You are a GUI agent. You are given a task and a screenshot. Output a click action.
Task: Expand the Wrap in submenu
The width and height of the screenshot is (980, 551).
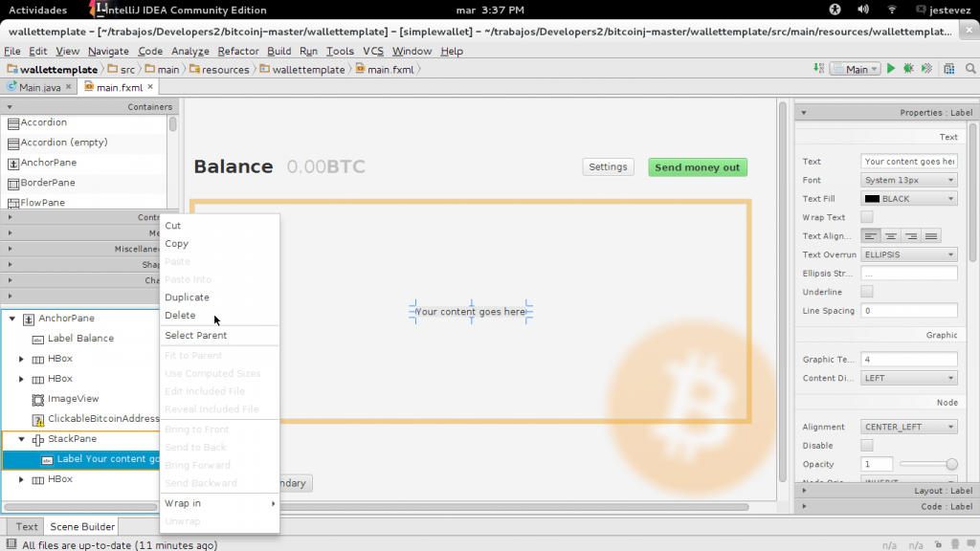pos(219,503)
